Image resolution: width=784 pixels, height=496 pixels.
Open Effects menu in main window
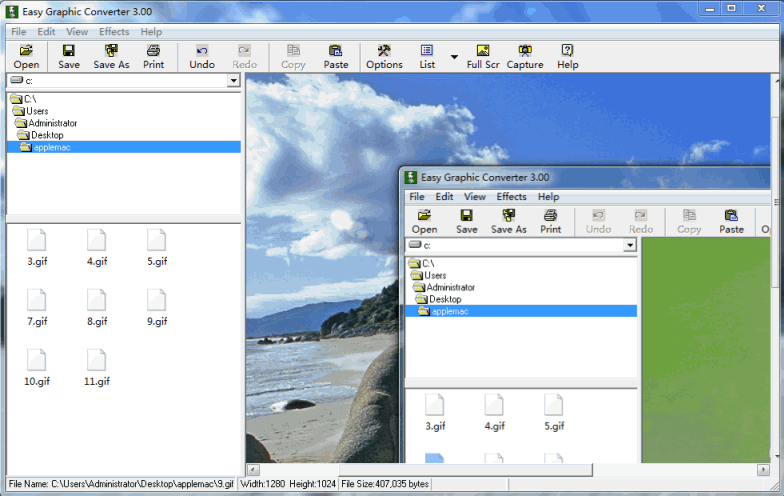point(114,32)
